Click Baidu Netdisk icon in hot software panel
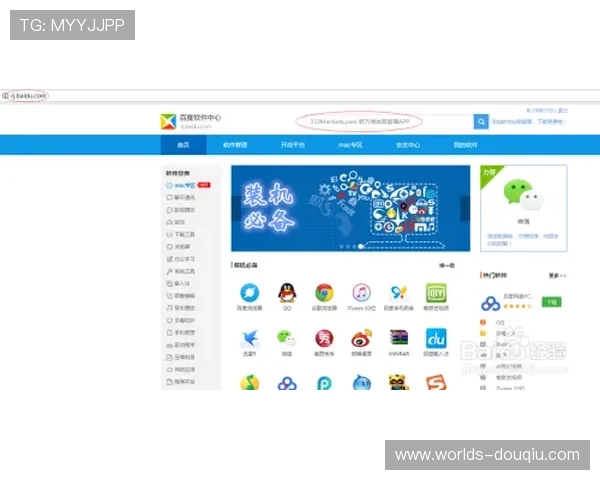The image size is (600, 480). [491, 303]
